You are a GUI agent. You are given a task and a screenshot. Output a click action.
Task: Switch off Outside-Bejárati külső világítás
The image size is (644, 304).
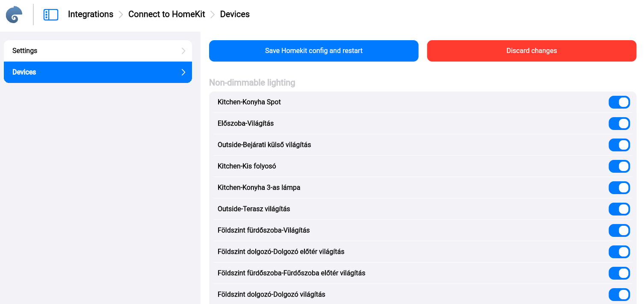point(619,145)
